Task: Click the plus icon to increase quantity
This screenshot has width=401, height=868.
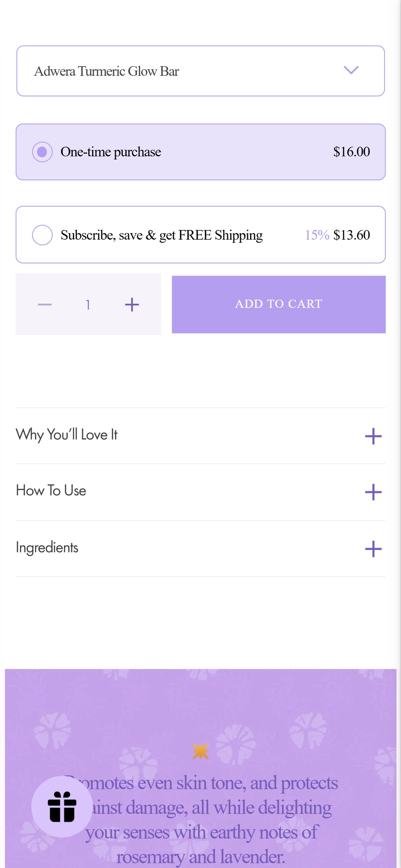Action: [132, 304]
